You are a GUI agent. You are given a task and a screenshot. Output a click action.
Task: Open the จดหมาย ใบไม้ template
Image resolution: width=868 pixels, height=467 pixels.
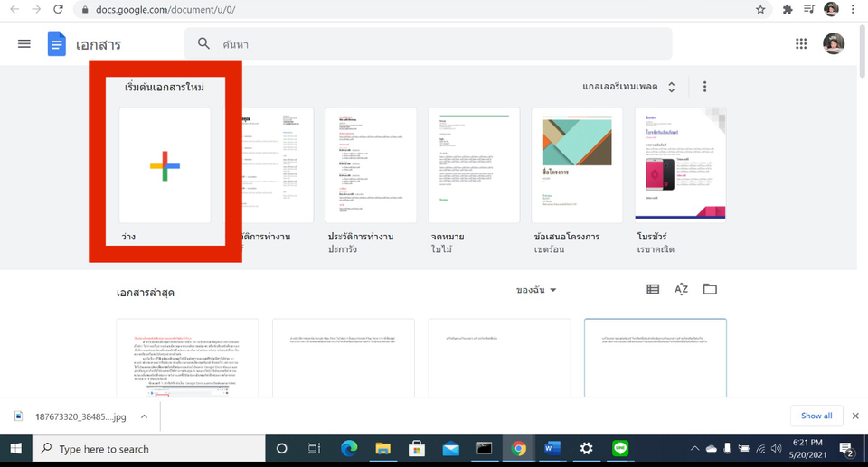475,165
